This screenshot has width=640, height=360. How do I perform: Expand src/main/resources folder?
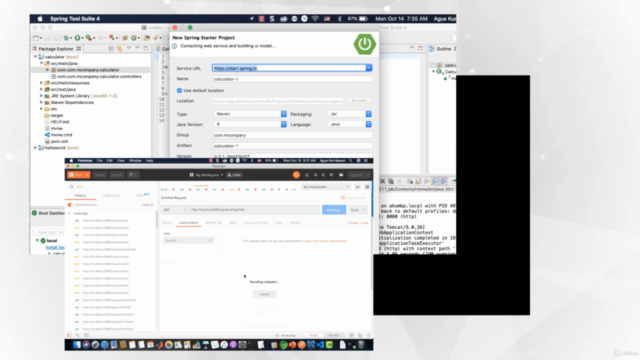coord(41,83)
